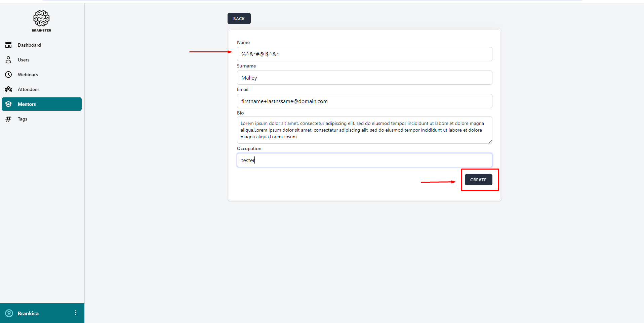Click the Brainster logo
Image resolution: width=644 pixels, height=323 pixels.
point(41,21)
